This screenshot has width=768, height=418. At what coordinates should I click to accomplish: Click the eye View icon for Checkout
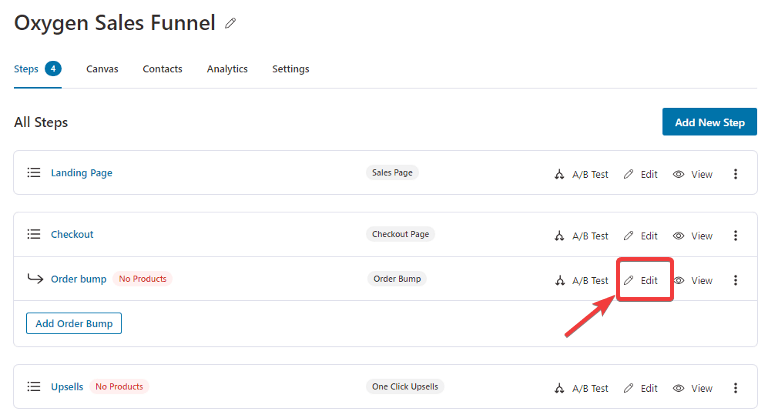[x=678, y=236]
